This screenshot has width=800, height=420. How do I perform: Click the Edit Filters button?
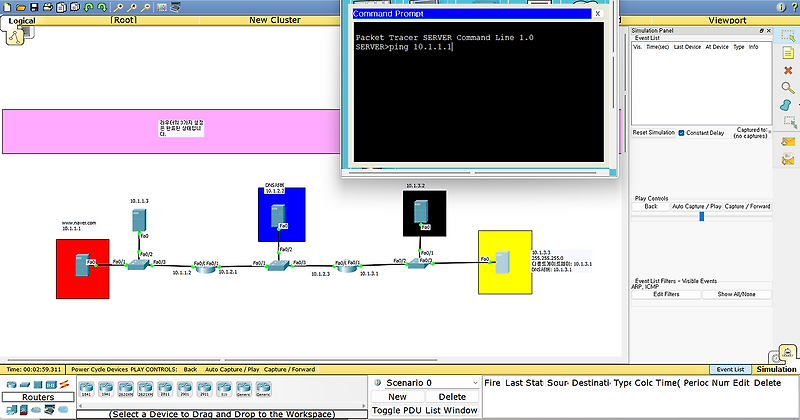(666, 294)
